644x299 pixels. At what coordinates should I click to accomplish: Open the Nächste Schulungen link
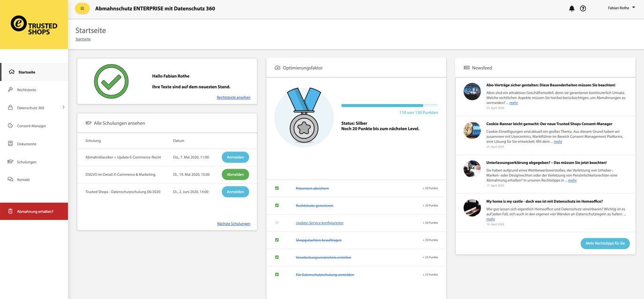click(233, 224)
